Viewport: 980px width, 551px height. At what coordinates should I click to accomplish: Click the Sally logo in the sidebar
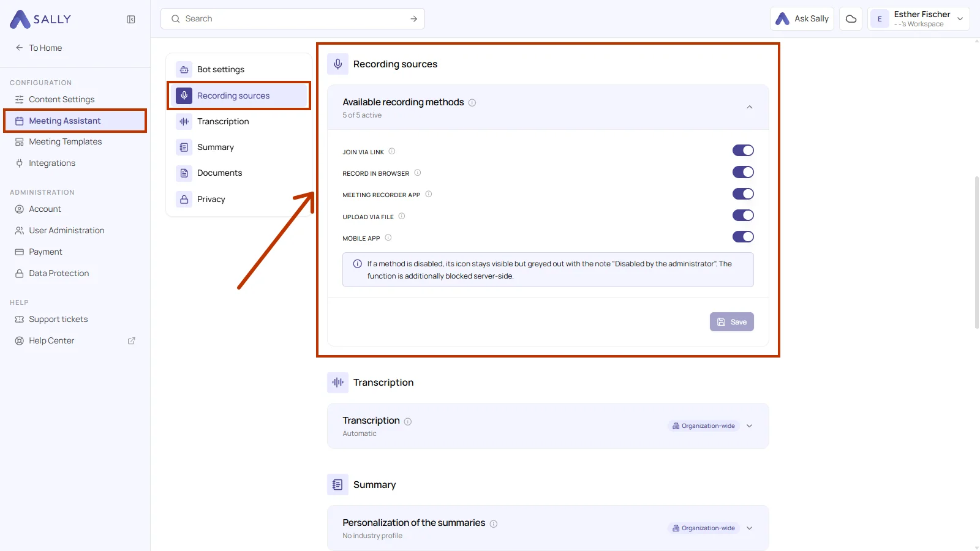pos(40,20)
